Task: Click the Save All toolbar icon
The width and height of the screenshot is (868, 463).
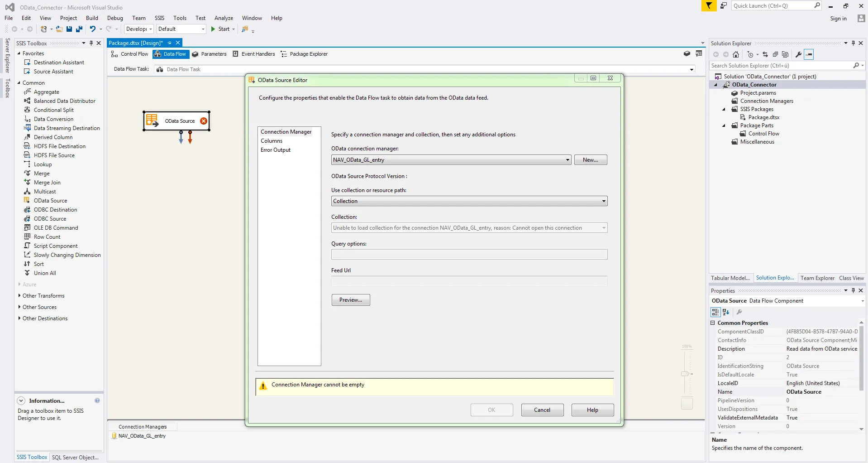Action: pos(79,29)
